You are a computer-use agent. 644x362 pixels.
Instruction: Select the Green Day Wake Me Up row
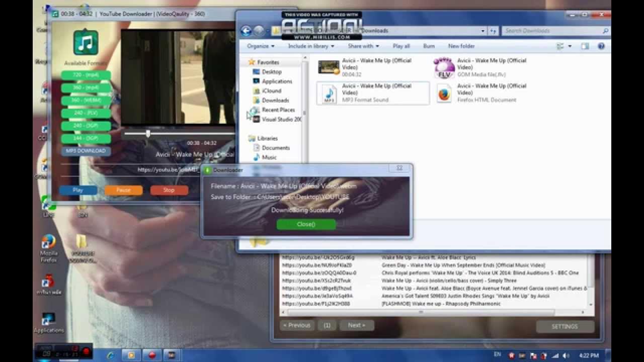pos(433,265)
